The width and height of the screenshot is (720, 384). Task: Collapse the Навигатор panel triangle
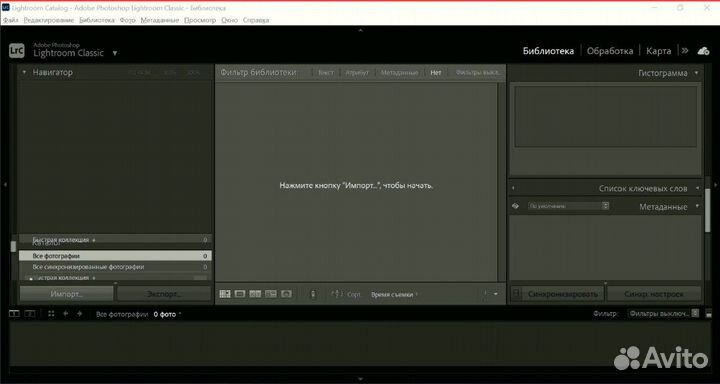pyautogui.click(x=24, y=73)
